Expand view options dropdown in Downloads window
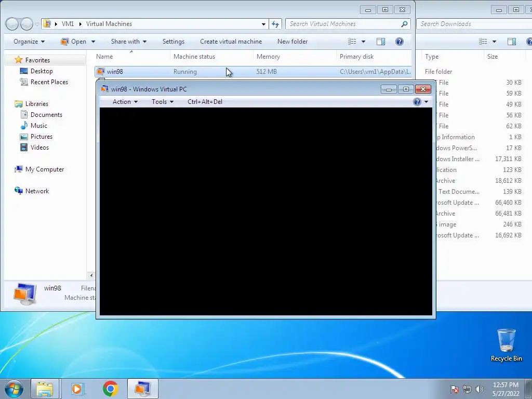Image resolution: width=532 pixels, height=399 pixels. 494,42
